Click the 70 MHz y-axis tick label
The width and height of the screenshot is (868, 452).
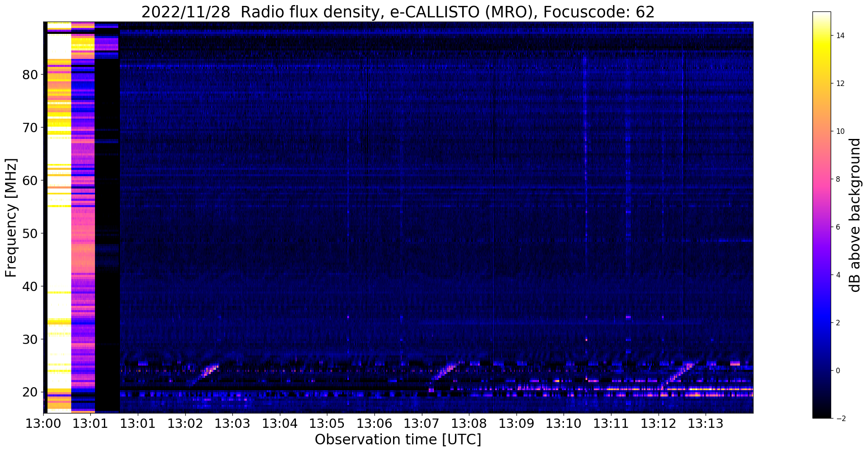click(x=30, y=128)
